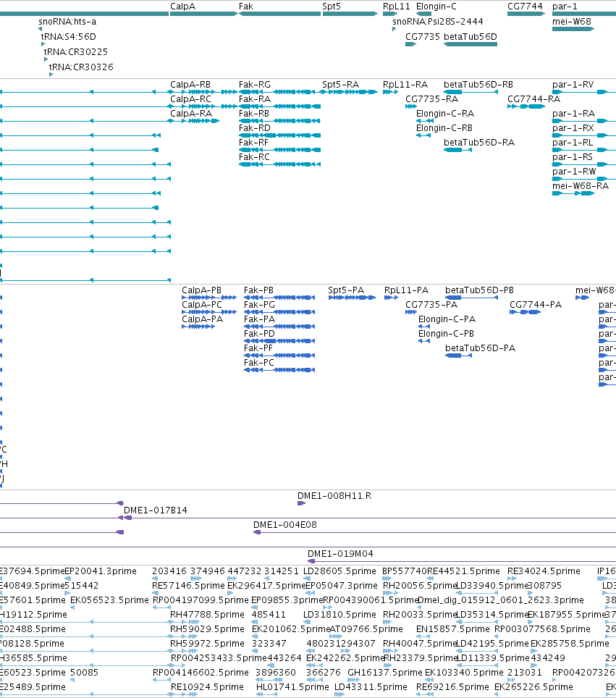Click the Spt5-PA protein feature
This screenshot has width=616, height=698.
point(352,298)
